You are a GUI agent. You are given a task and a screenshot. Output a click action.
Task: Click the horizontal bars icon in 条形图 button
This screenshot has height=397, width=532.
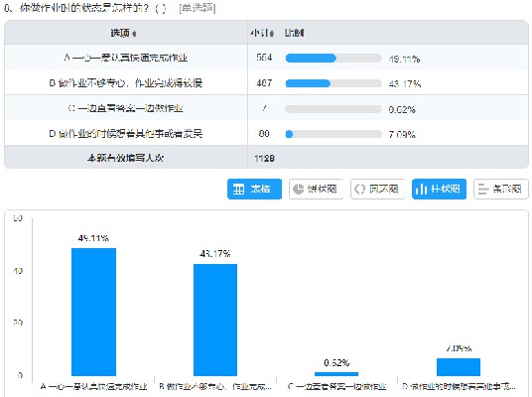483,189
